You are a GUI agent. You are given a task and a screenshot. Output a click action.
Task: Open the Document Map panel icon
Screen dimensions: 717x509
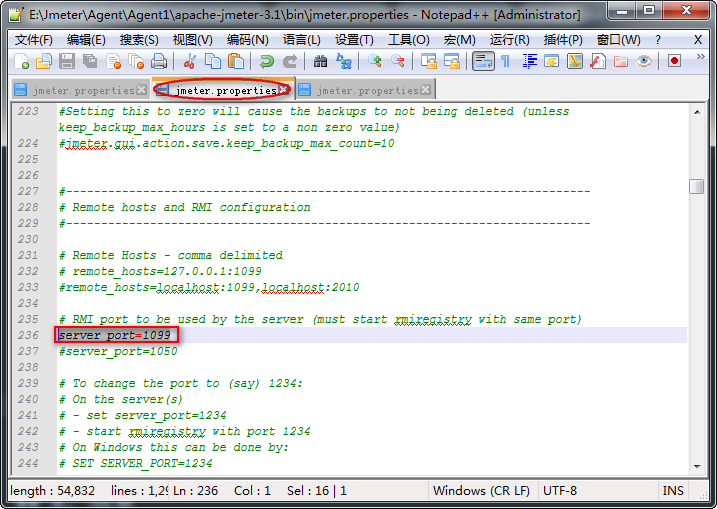(x=575, y=61)
